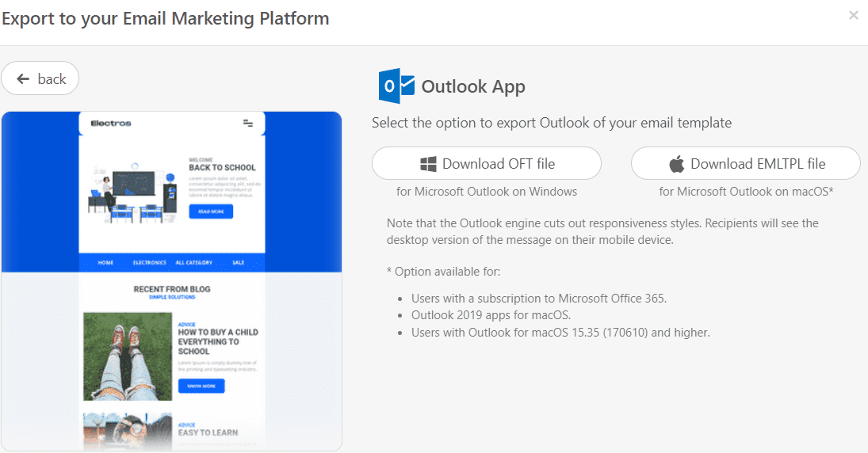Click the 'Outlook App' heading
This screenshot has height=453, width=868.
473,87
